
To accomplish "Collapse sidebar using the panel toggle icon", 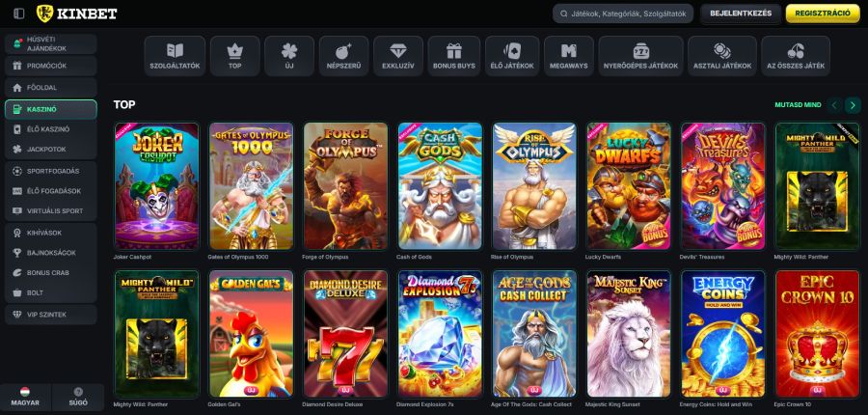I will [x=18, y=14].
